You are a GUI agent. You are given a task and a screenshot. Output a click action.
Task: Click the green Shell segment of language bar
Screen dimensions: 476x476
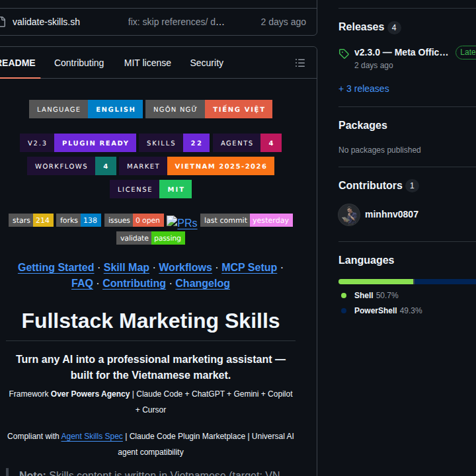pyautogui.click(x=376, y=282)
